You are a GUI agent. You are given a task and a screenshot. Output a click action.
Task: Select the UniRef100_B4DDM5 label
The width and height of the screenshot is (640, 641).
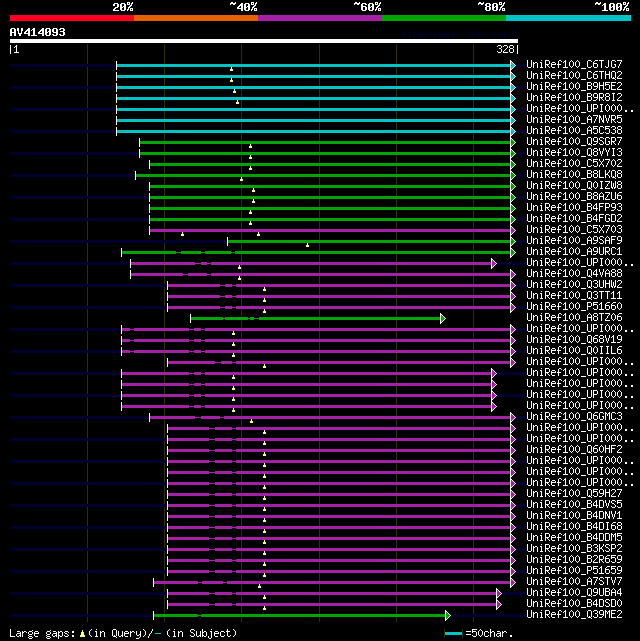[x=574, y=538]
